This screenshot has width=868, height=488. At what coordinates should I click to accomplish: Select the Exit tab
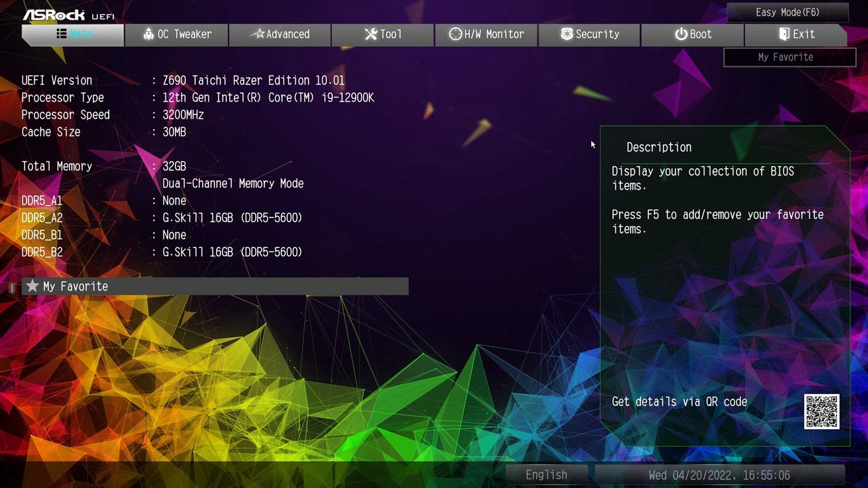tap(796, 35)
